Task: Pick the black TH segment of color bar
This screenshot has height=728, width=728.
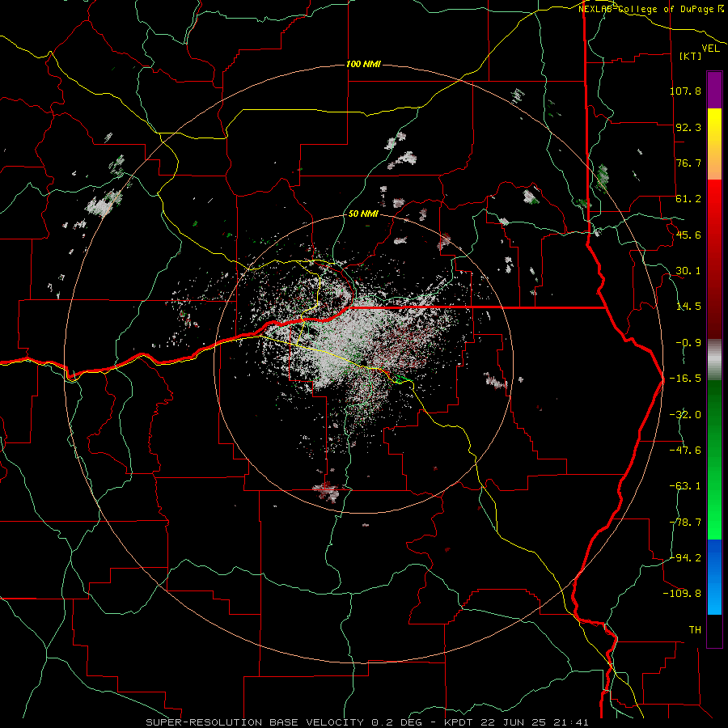Action: point(714,630)
